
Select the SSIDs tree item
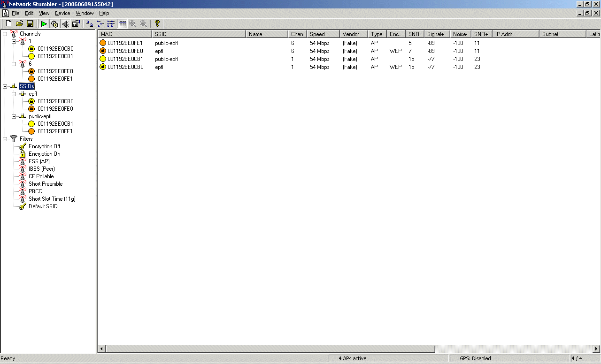pos(27,86)
